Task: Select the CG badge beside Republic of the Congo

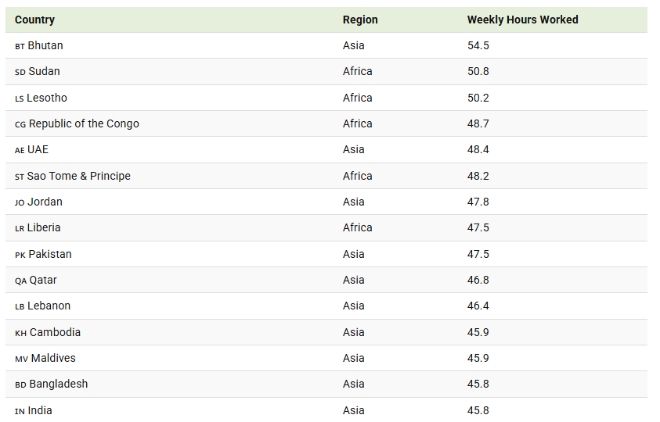Action: 20,125
